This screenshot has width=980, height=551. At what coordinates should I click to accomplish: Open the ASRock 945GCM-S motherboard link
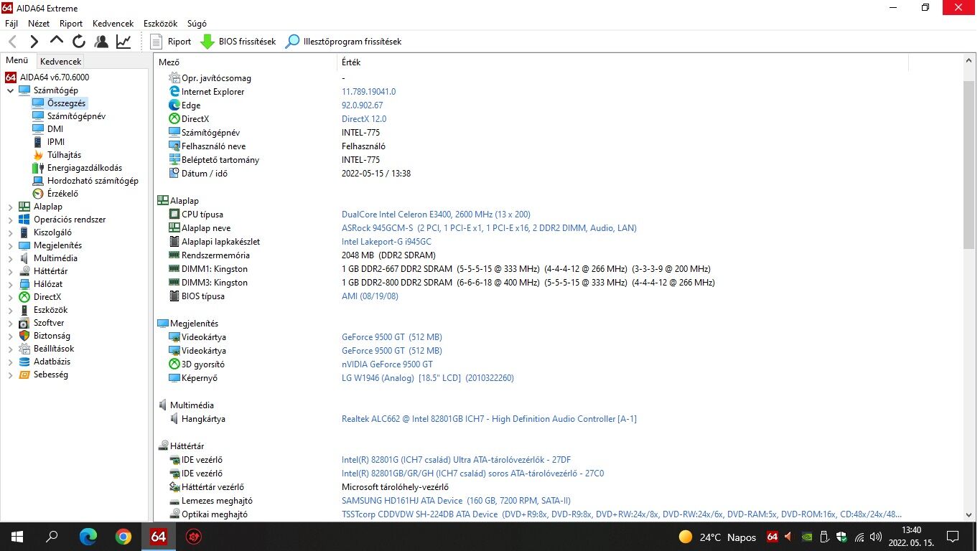coord(489,228)
